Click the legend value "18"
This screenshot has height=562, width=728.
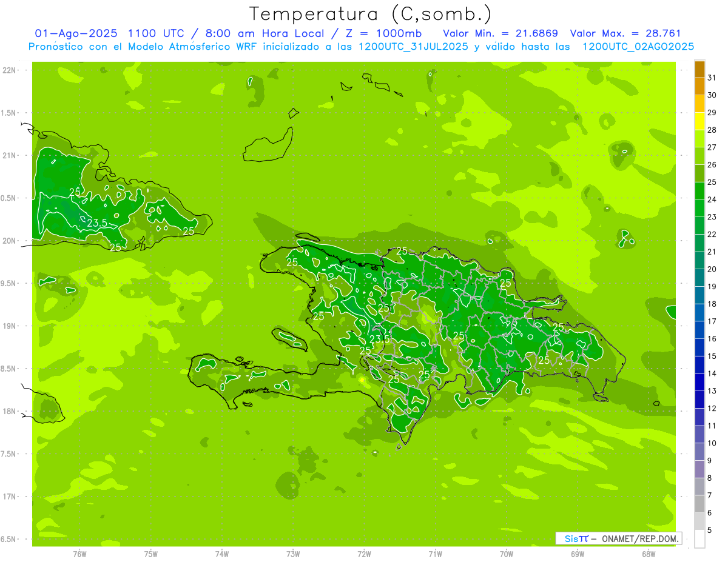[712, 304]
